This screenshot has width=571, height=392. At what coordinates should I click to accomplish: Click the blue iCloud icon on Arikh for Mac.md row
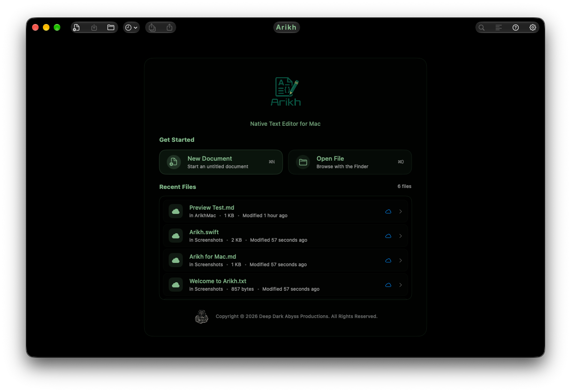click(388, 261)
